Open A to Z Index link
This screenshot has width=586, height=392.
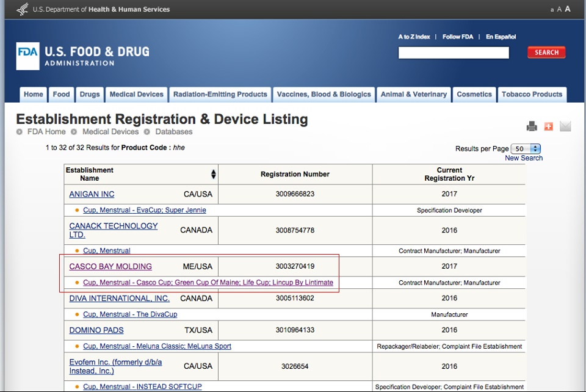point(414,37)
